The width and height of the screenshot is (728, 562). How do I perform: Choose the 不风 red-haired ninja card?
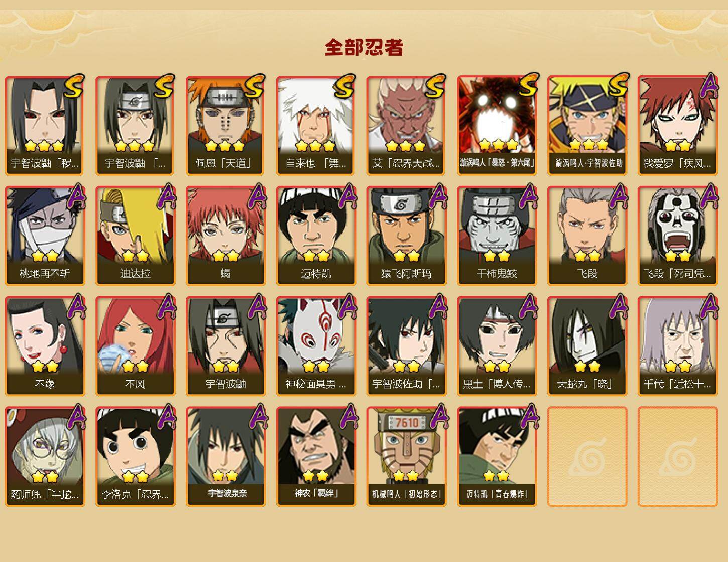135,346
